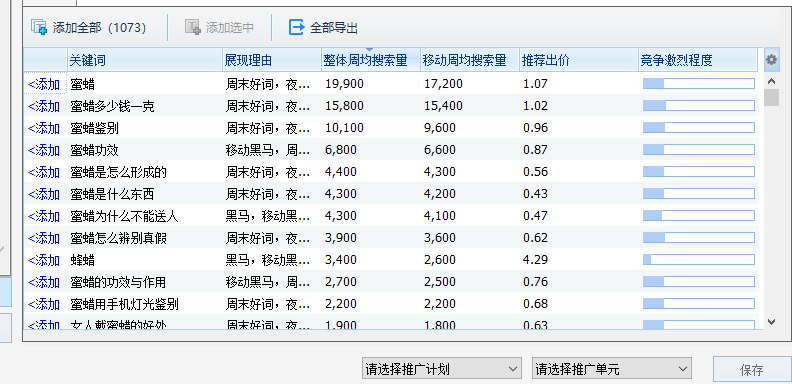This screenshot has width=792, height=384.
Task: Sort by 整体周均搜索量 column header
Action: tap(371, 60)
